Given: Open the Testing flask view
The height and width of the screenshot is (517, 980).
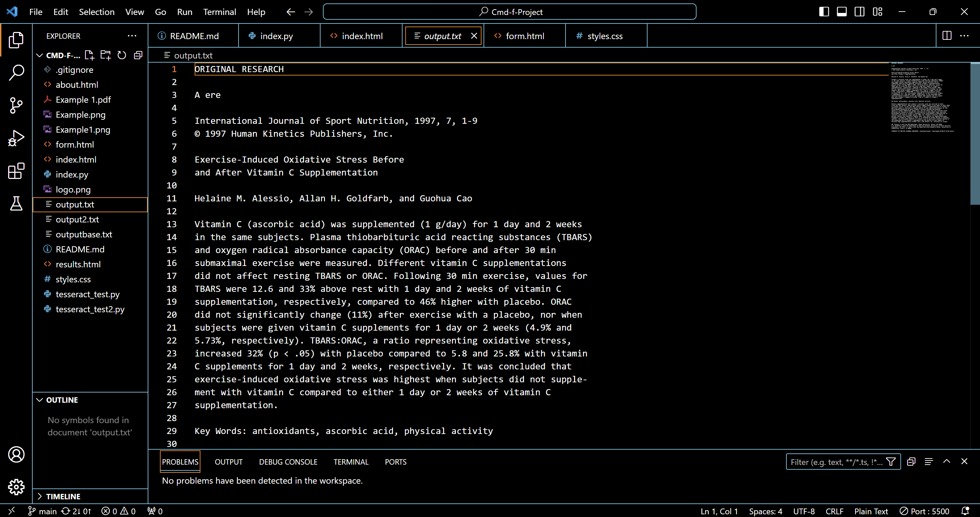Looking at the screenshot, I should point(16,204).
